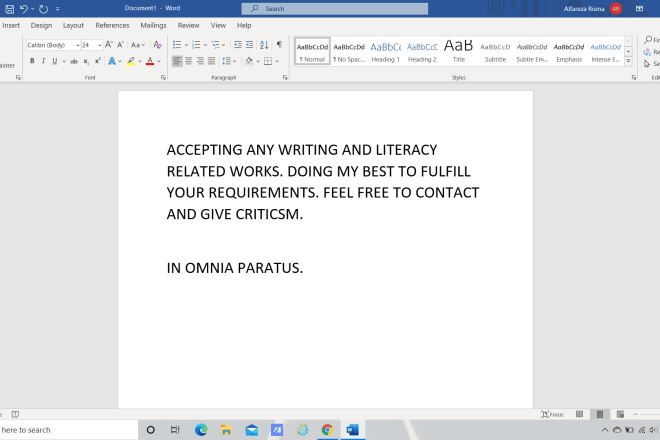The image size is (660, 440).
Task: Expand the font size dropdown
Action: [99, 45]
